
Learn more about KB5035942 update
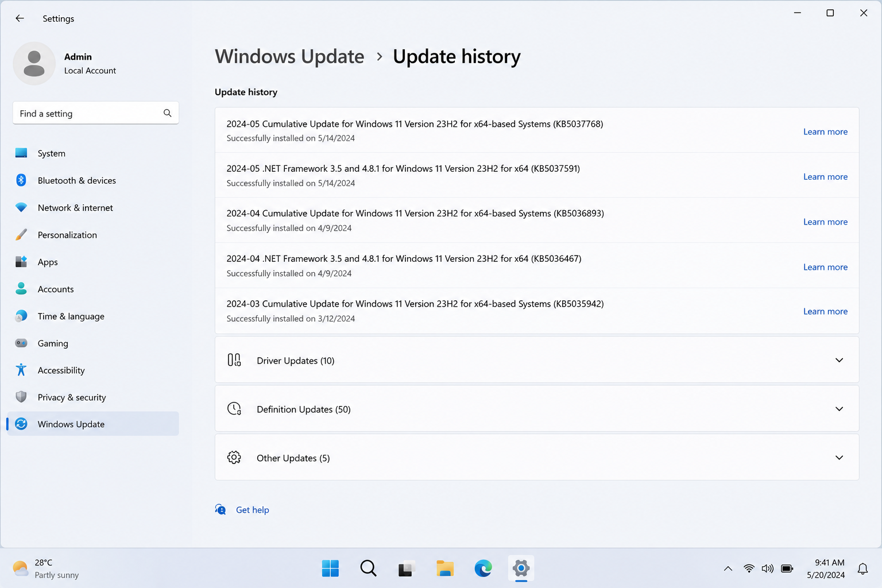point(825,311)
